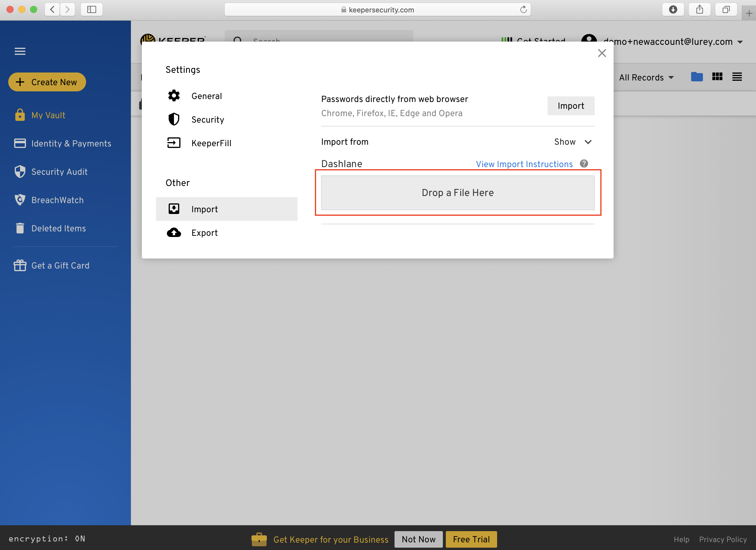Switch to folder view icon
Viewport: 756px width, 550px height.
coord(697,77)
